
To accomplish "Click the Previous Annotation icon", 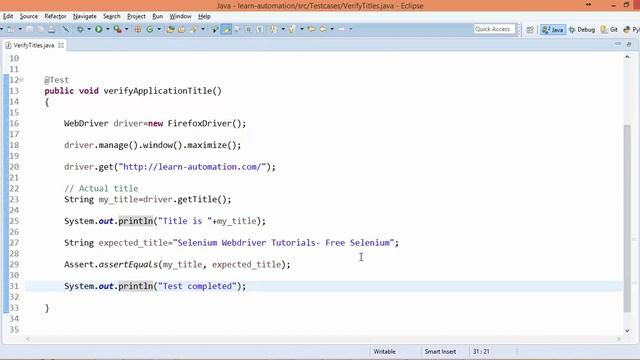I will coord(291,29).
